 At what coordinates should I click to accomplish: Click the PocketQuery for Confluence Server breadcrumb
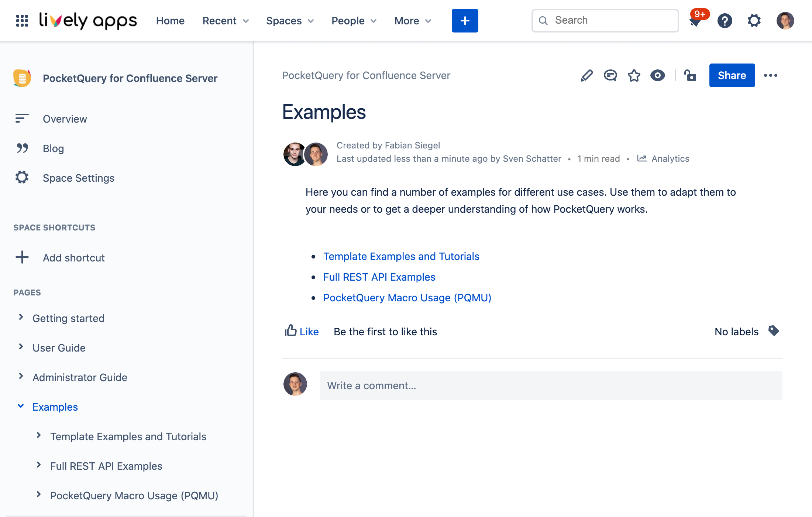[366, 75]
